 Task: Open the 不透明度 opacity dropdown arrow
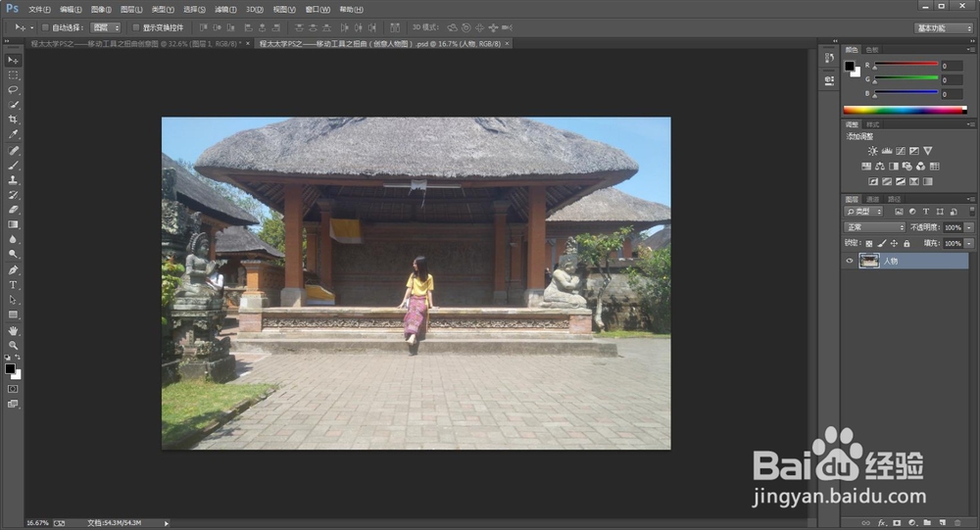tap(969, 227)
